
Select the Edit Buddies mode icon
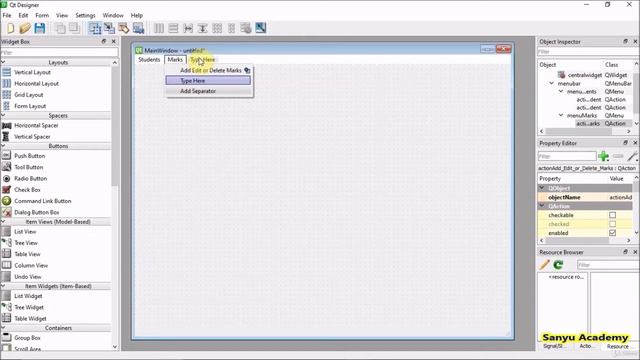(124, 28)
